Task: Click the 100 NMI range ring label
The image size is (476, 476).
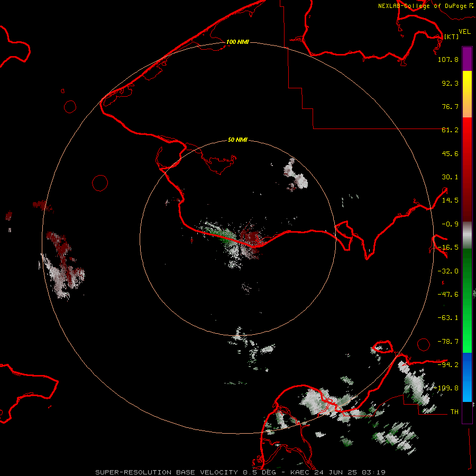Action: point(237,42)
